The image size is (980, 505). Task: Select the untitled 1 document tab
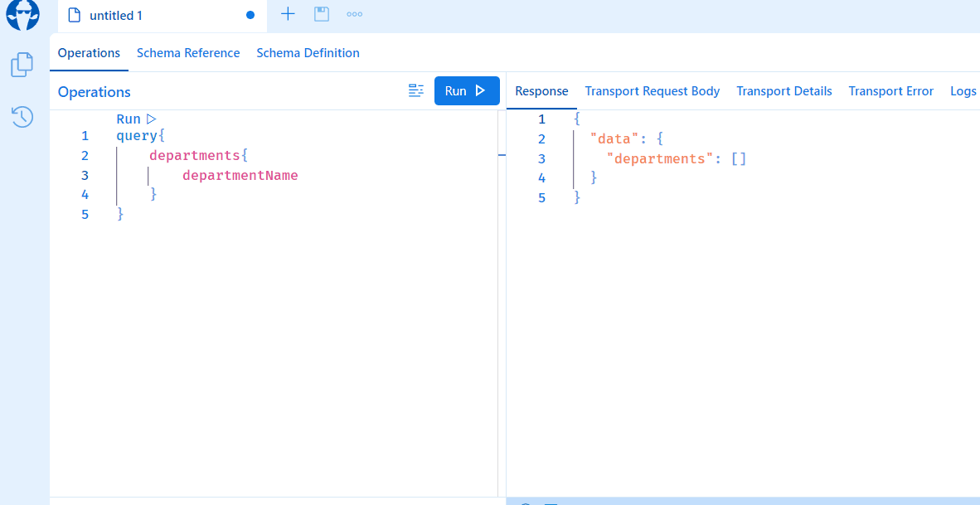(x=116, y=16)
